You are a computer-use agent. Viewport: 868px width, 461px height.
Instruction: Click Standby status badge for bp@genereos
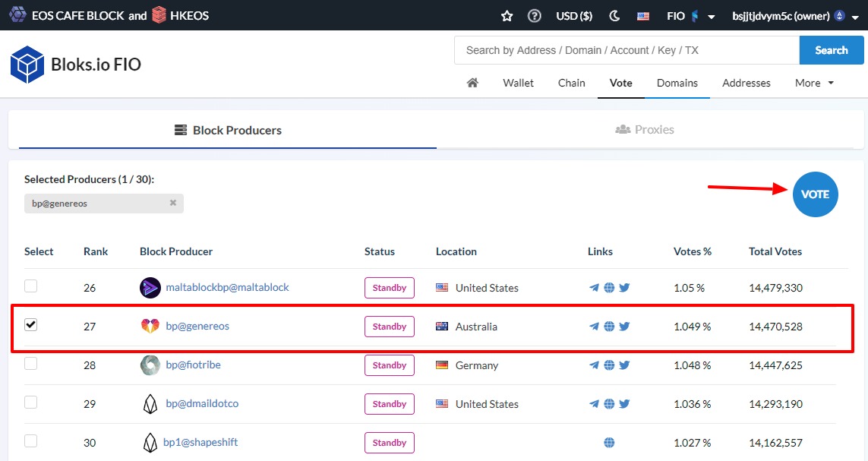(389, 327)
